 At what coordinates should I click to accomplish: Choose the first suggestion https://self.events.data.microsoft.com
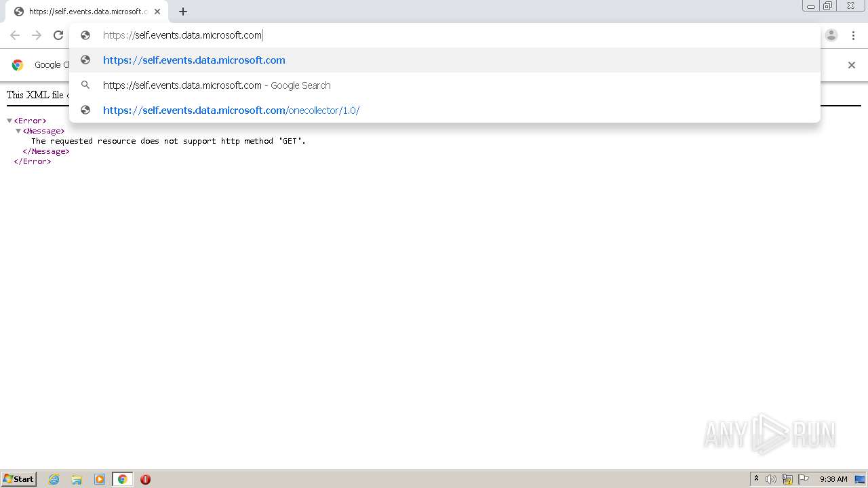445,60
